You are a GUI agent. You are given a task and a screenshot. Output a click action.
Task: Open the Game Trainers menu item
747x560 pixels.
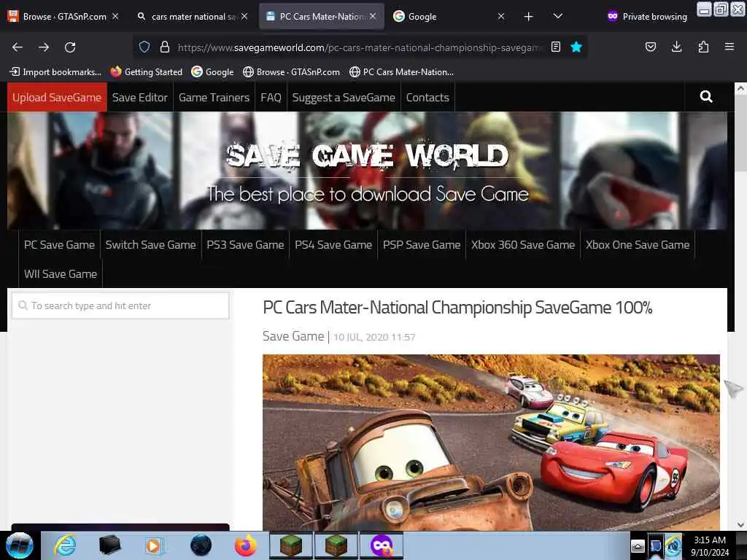point(214,97)
